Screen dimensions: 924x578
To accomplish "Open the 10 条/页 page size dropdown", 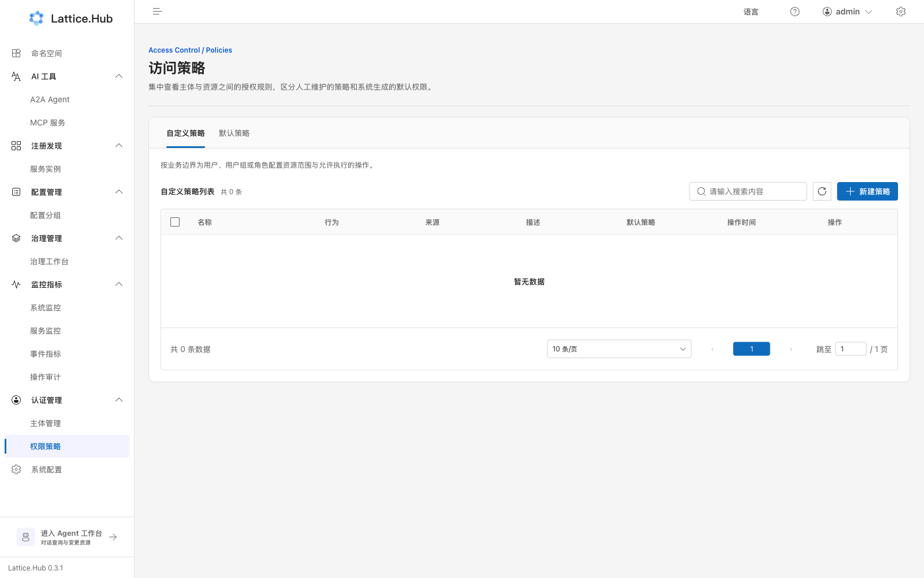I will 619,349.
